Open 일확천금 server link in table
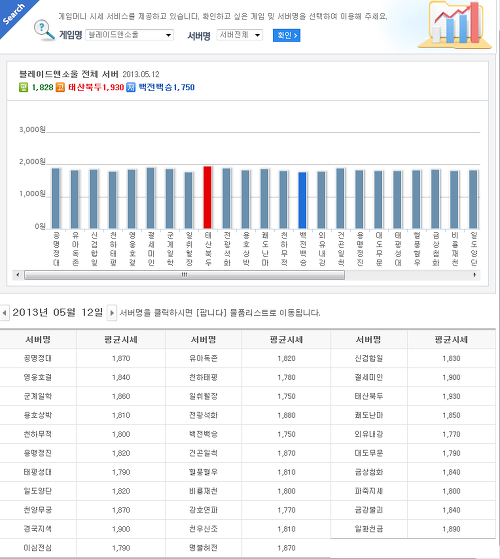This screenshot has width=500, height=559. point(368,529)
